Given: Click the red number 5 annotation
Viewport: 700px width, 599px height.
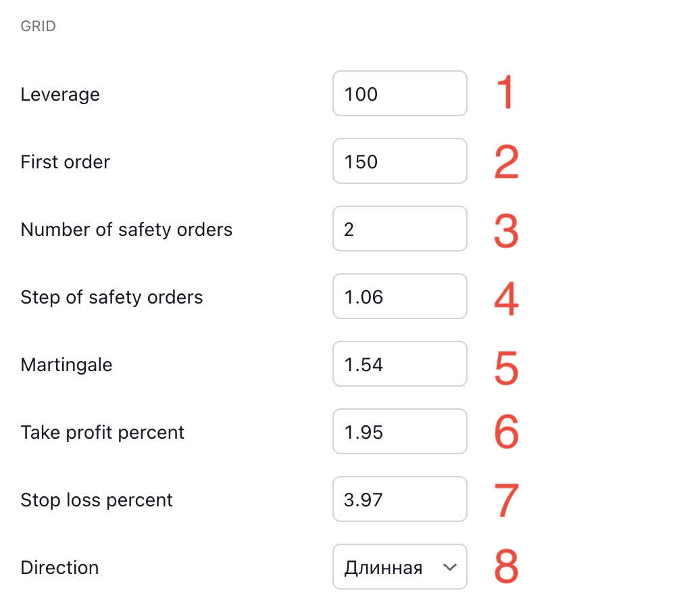Looking at the screenshot, I should tap(506, 368).
